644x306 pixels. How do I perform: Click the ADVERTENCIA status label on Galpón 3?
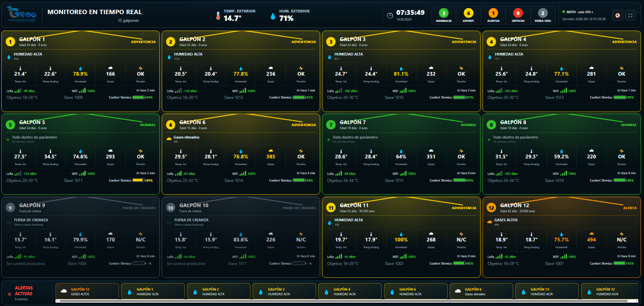point(464,42)
